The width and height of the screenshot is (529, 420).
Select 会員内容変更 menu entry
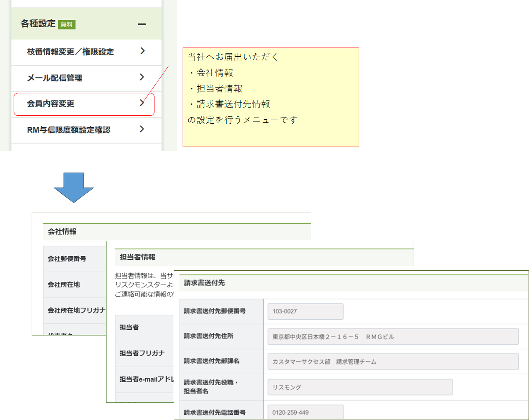[51, 104]
